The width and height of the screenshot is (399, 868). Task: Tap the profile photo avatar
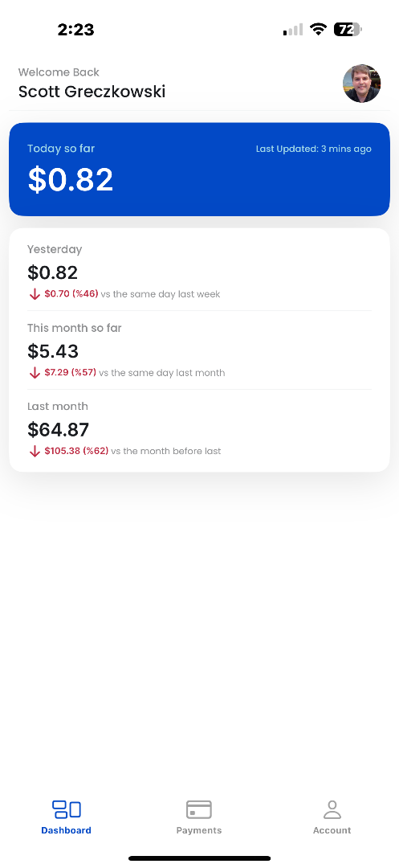[362, 84]
